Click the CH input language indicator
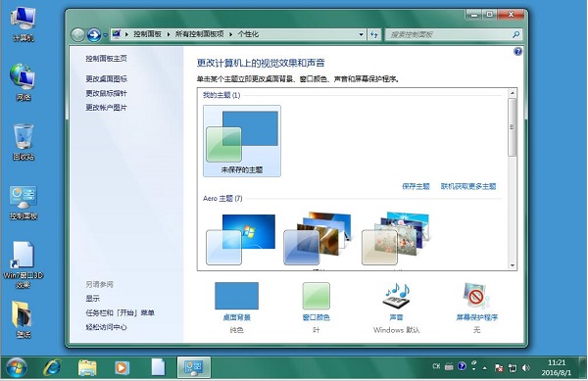588x381 pixels. (x=436, y=366)
